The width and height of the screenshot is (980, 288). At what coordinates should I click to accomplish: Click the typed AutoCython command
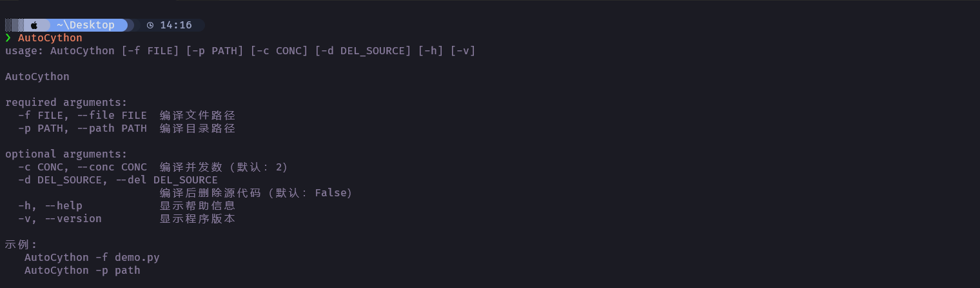pyautogui.click(x=50, y=38)
